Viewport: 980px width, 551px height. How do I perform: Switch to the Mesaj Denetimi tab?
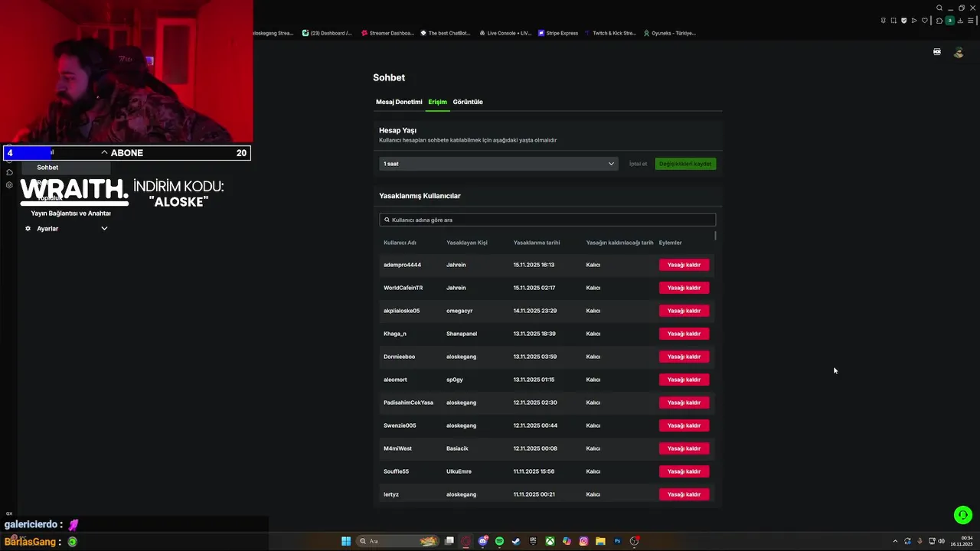(399, 102)
